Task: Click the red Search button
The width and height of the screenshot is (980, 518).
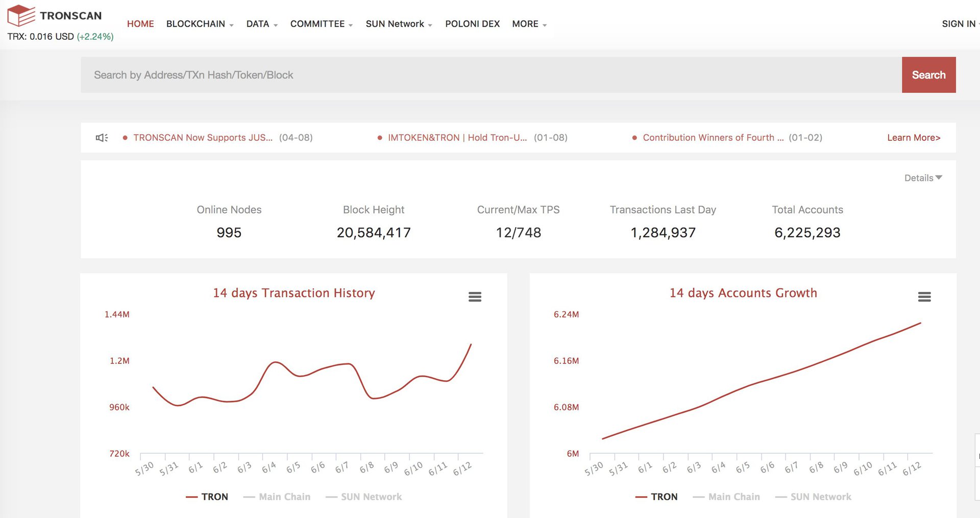Action: pos(928,75)
